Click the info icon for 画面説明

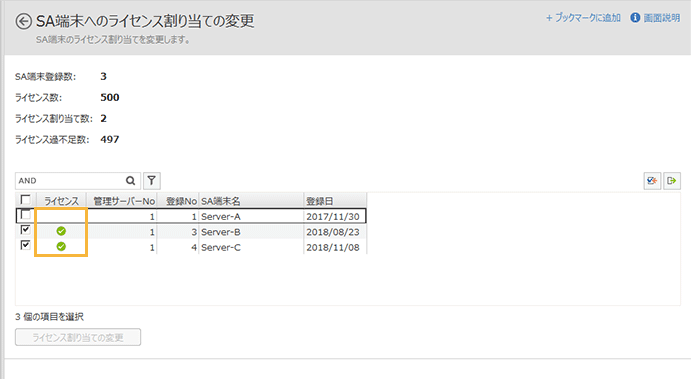[635, 18]
